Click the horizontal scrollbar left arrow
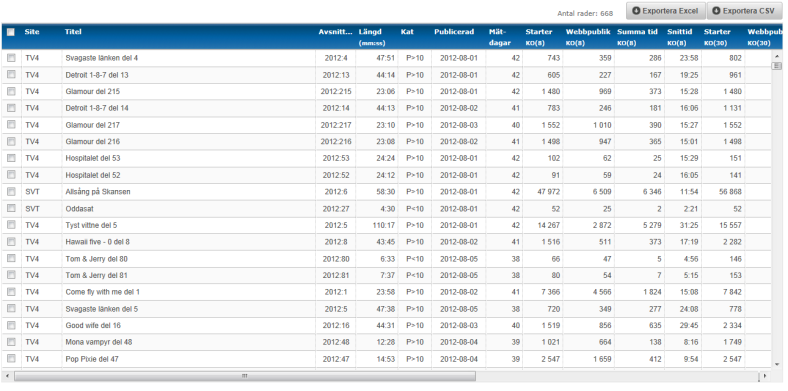This screenshot has height=391, width=788. [7, 375]
